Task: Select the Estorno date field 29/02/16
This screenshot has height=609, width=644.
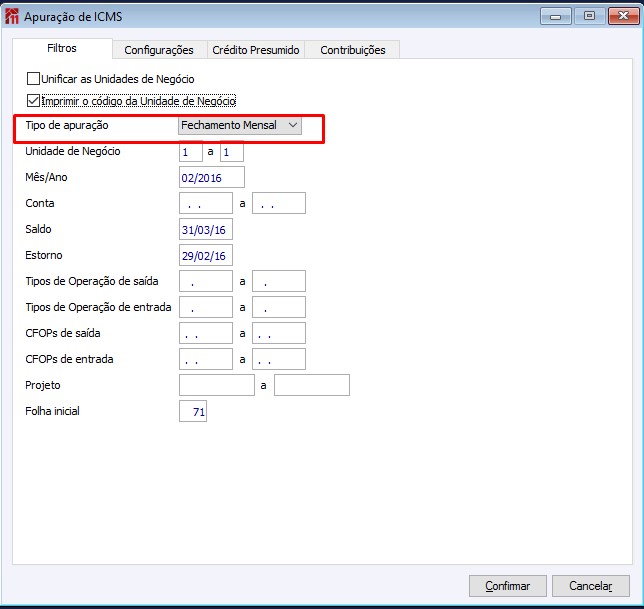Action: 206,255
